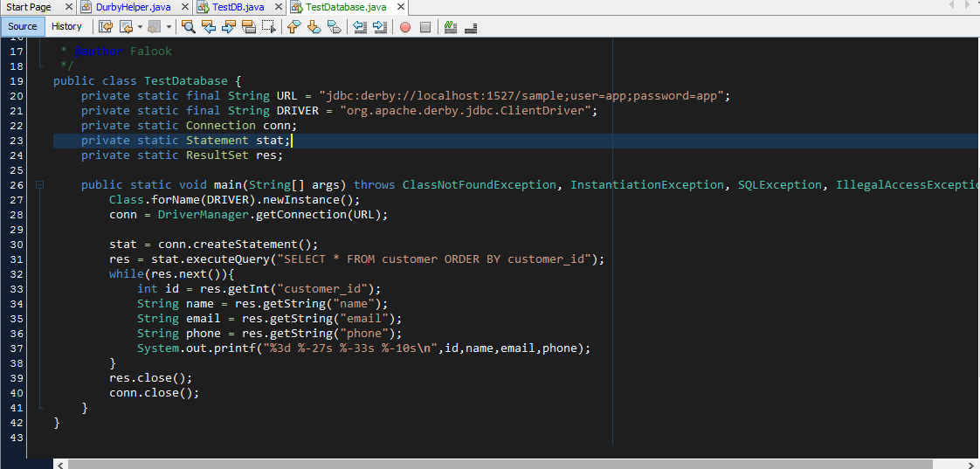Open the Start Page tab

(x=29, y=8)
